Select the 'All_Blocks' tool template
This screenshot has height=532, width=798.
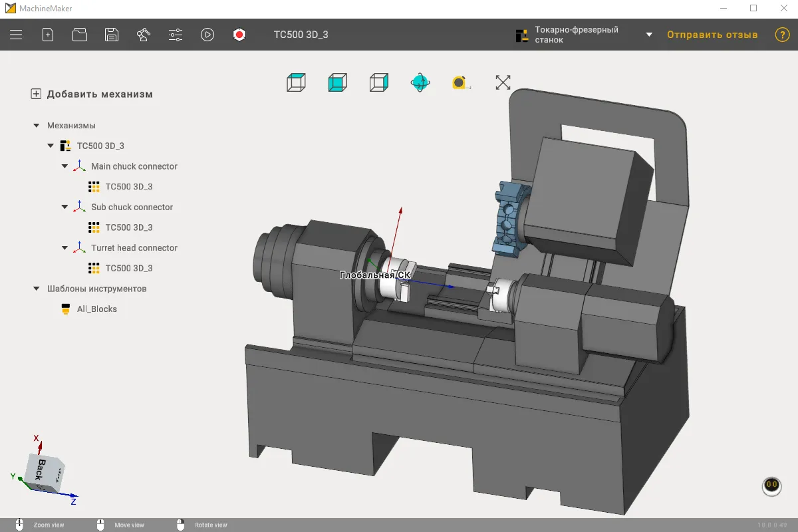click(96, 309)
